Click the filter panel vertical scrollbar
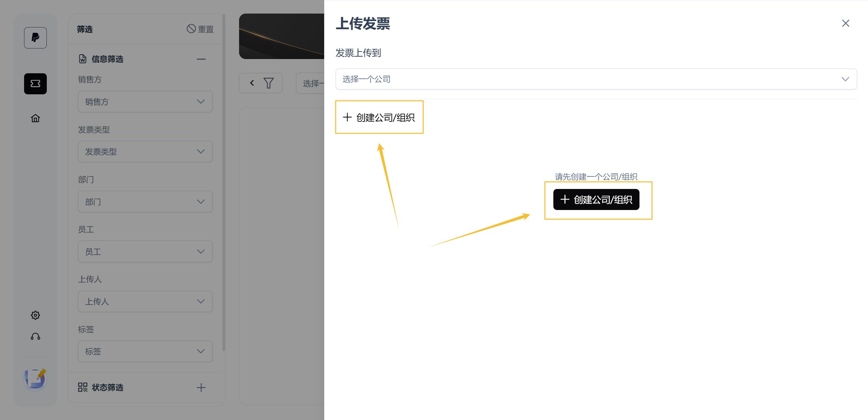868x420 pixels. [223, 183]
